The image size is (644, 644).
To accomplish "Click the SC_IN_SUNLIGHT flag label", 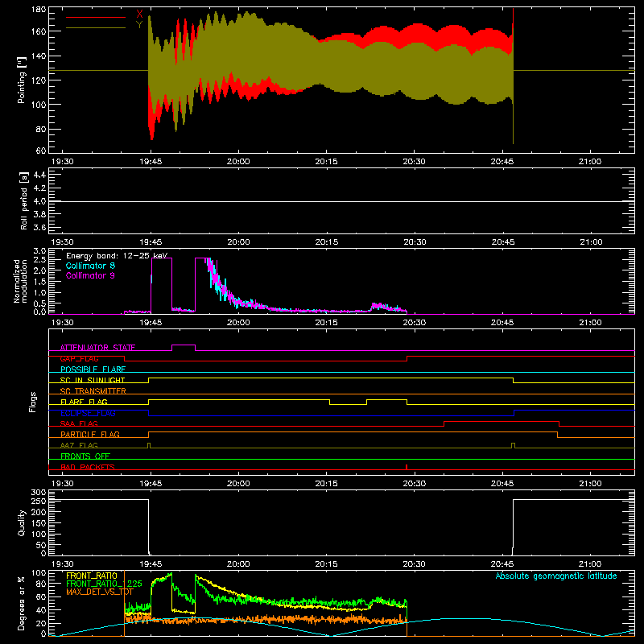I will click(x=93, y=380).
